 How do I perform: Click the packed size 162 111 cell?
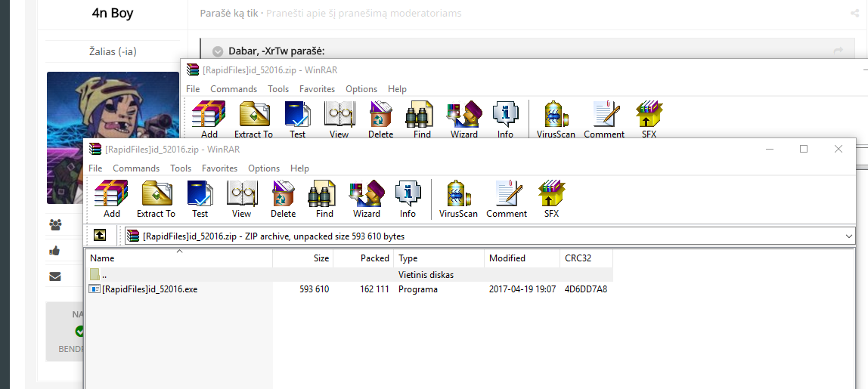[x=374, y=289]
